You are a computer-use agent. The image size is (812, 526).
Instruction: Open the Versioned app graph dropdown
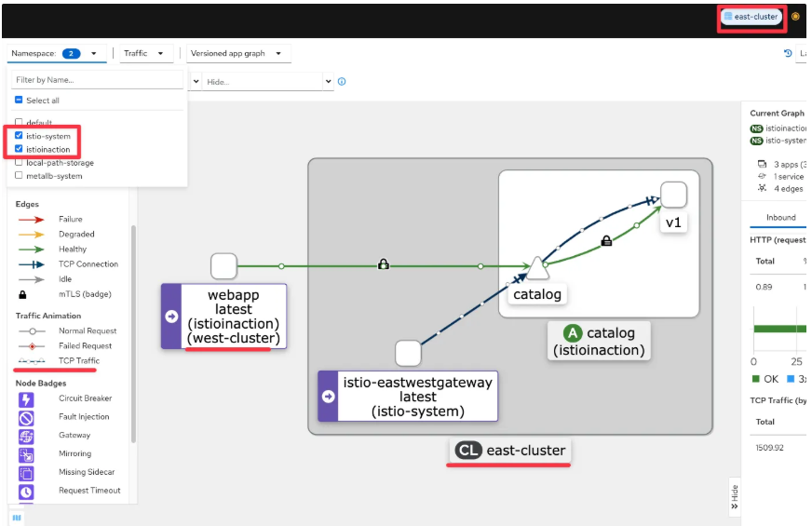tap(237, 53)
